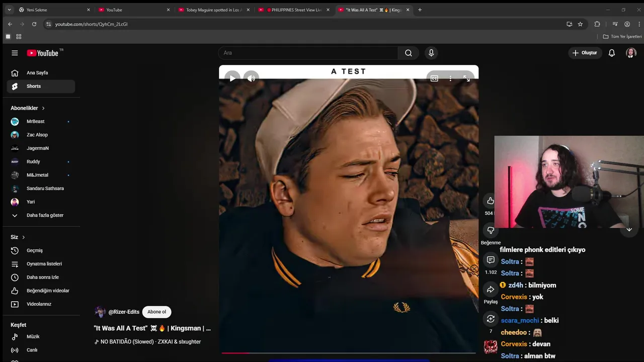Image resolution: width=644 pixels, height=362 pixels.
Task: Open MrBeast channel subscription
Action: 41,121
